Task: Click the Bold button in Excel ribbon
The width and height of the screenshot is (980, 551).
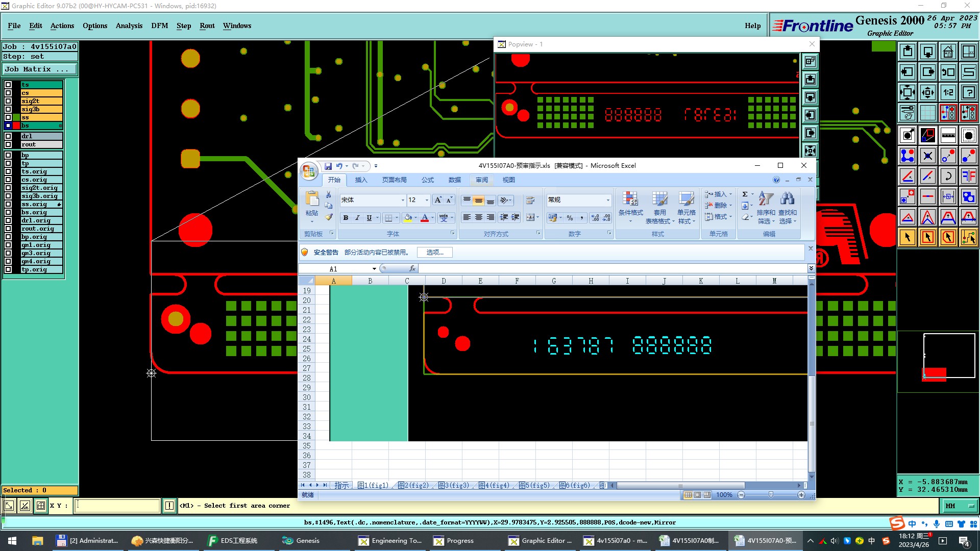Action: (x=346, y=218)
